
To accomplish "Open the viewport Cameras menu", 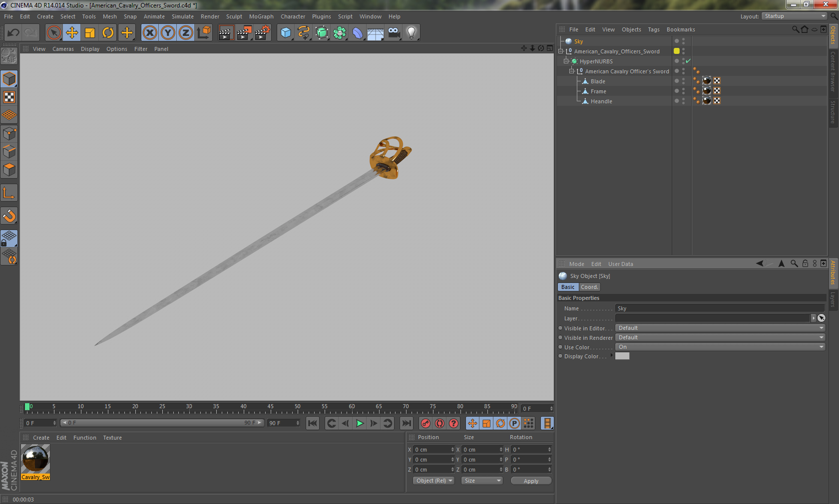I will [x=63, y=49].
